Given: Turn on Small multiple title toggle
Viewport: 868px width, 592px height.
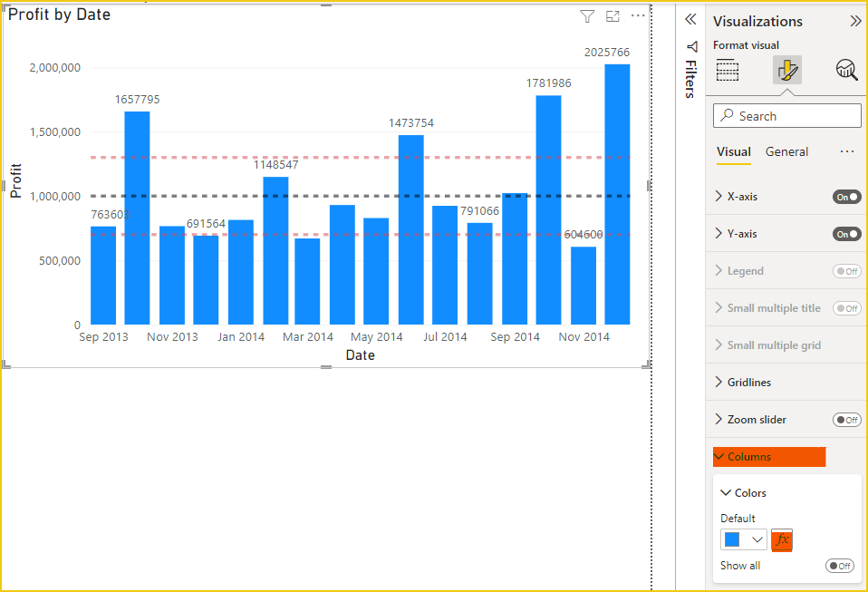Looking at the screenshot, I should point(847,308).
